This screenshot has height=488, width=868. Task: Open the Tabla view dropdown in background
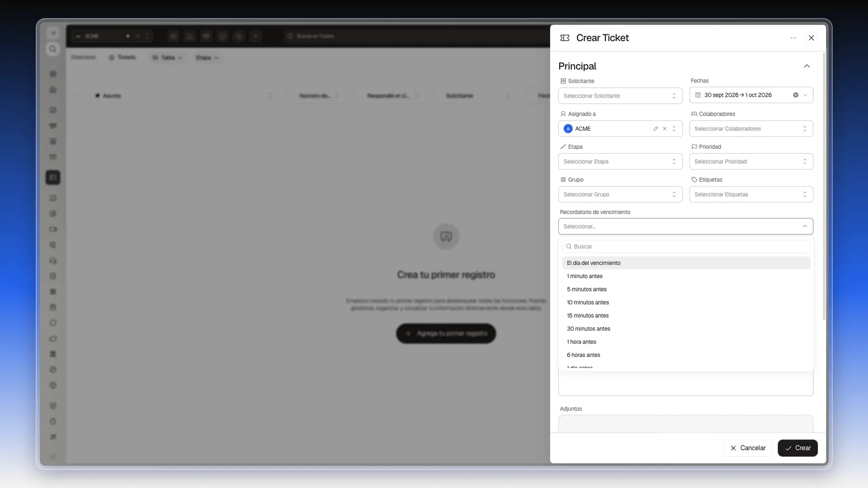click(167, 58)
